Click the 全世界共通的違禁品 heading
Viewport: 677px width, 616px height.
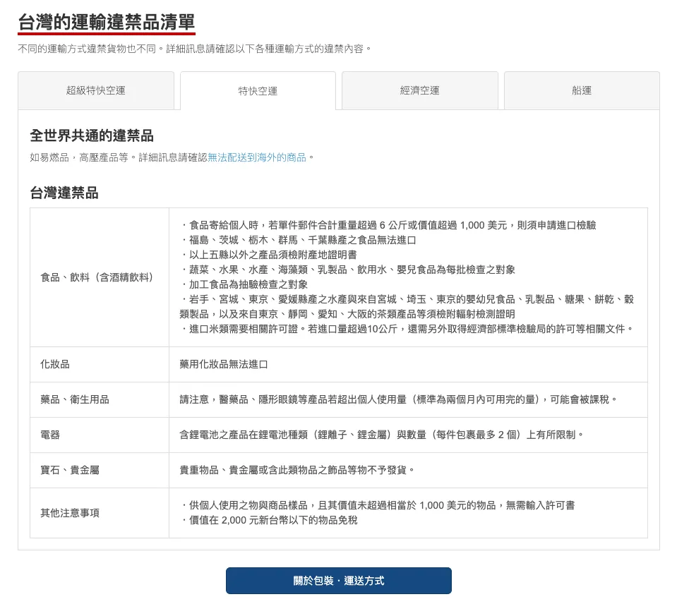coord(92,135)
